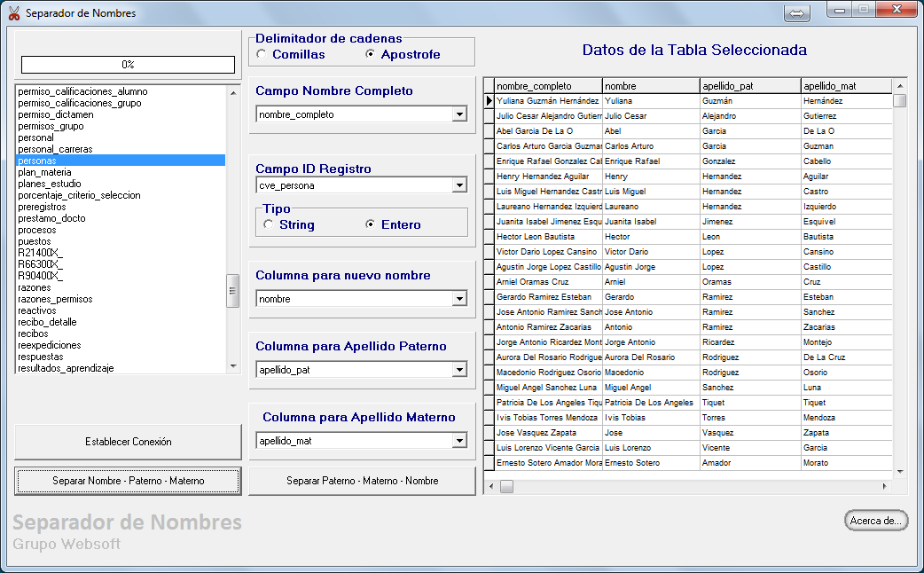Screen dimensions: 924x573
Task: Click the nombre_completo column header
Action: 548,86
